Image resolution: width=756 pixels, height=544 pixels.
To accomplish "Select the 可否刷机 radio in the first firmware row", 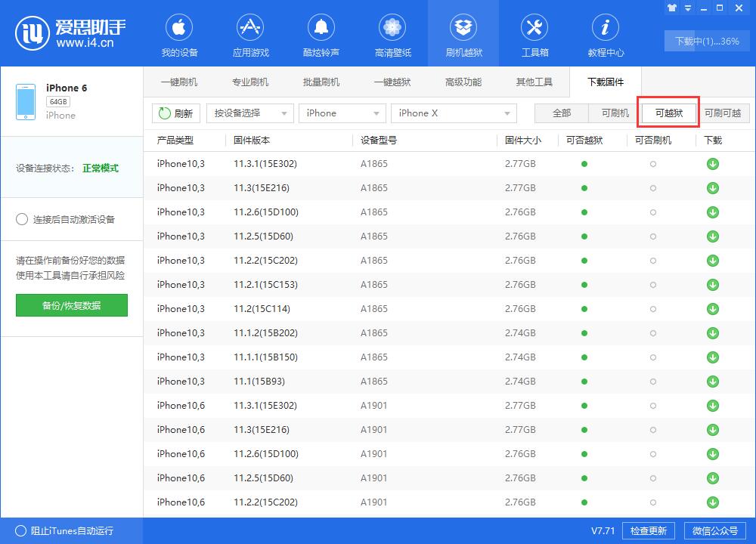I will pyautogui.click(x=652, y=163).
